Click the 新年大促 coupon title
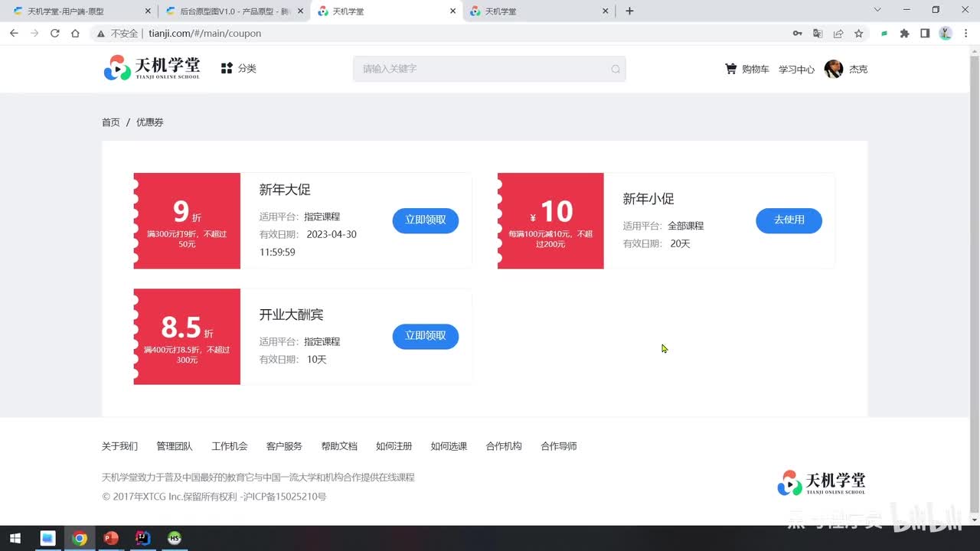 tap(285, 190)
